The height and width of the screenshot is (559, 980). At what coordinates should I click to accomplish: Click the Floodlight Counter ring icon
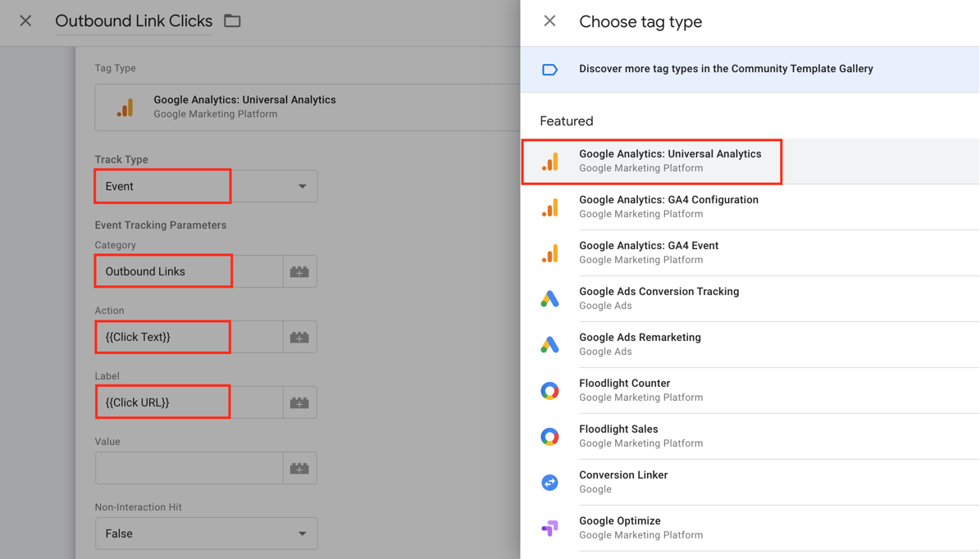[x=550, y=391]
